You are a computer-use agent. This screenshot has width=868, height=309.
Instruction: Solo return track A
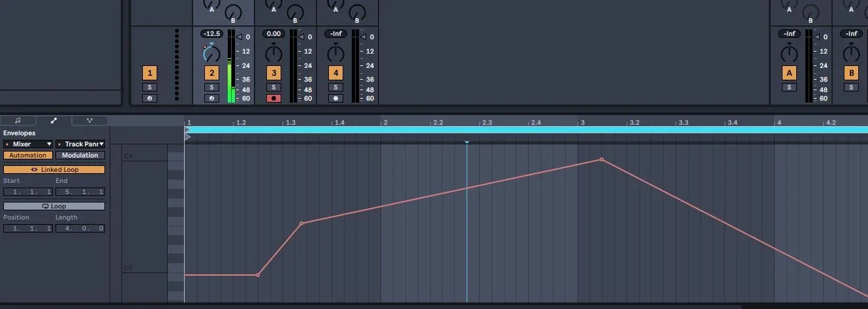[789, 87]
